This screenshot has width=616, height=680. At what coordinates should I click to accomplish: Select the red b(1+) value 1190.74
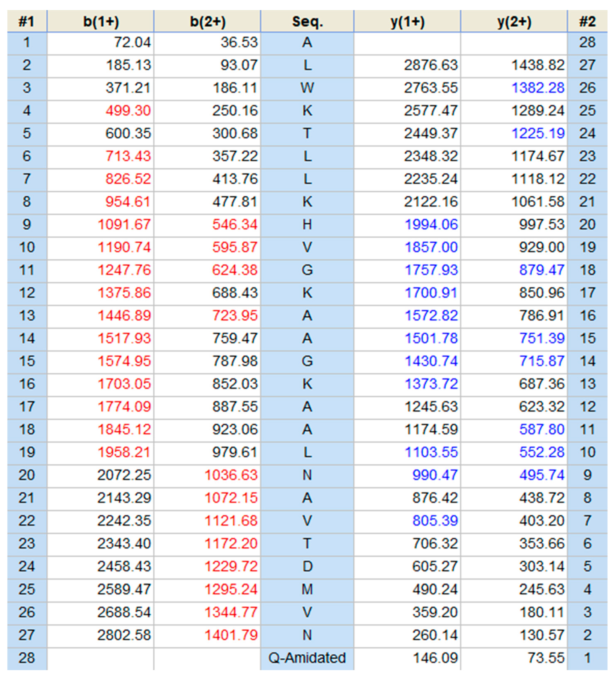coord(124,247)
